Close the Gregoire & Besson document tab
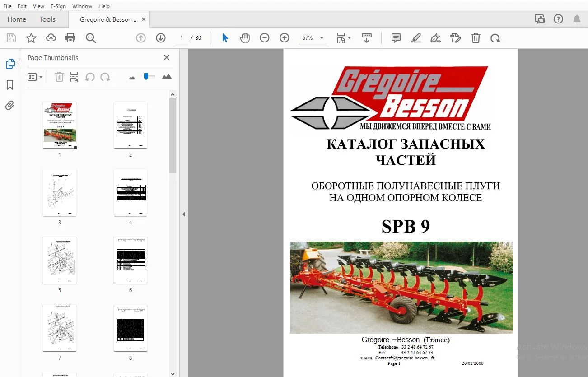588x377 pixels. 144,19
